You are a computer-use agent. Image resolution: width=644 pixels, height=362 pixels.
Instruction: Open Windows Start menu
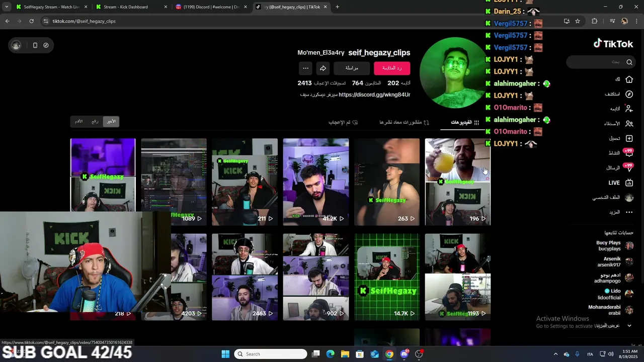click(225, 354)
